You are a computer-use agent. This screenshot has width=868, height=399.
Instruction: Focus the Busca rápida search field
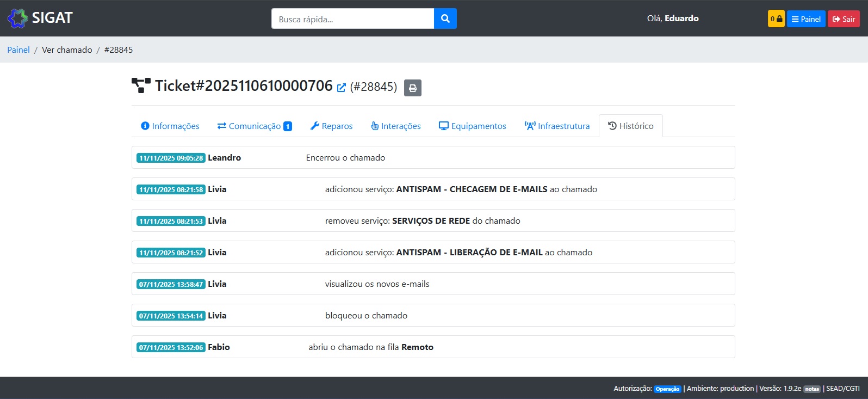[x=352, y=19]
